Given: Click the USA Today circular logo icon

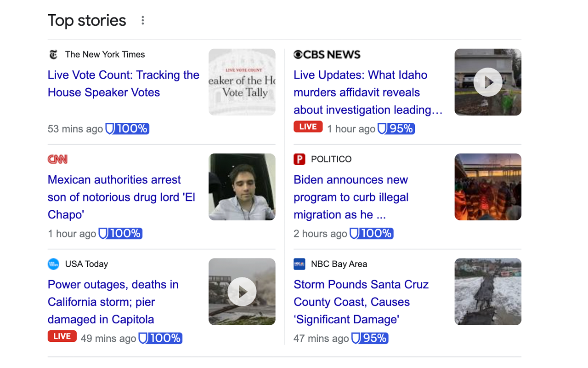Looking at the screenshot, I should pos(53,264).
